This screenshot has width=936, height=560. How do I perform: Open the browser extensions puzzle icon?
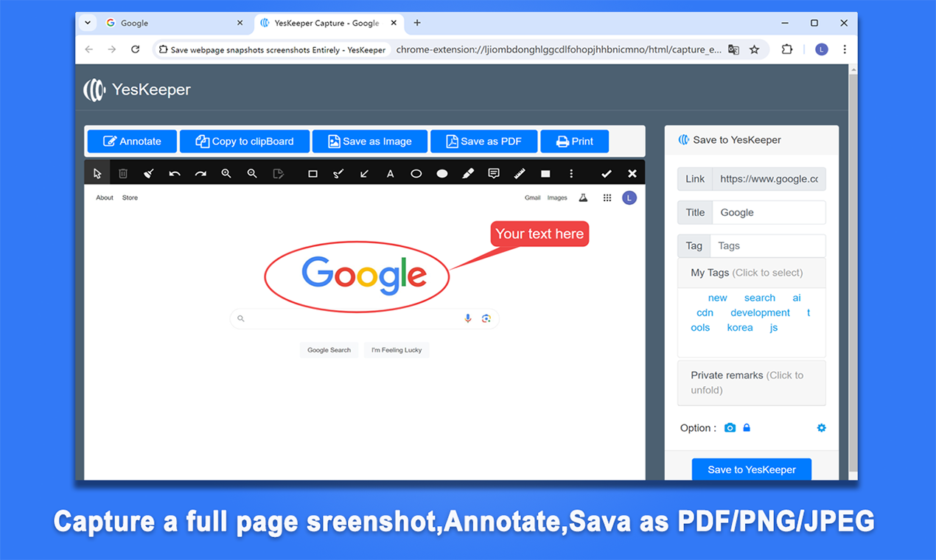pyautogui.click(x=787, y=49)
